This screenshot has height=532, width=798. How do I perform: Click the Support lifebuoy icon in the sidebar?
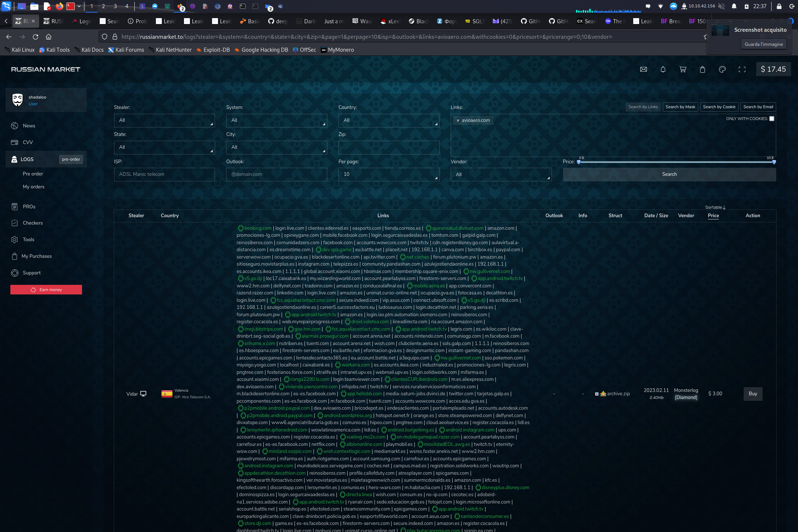click(x=15, y=273)
